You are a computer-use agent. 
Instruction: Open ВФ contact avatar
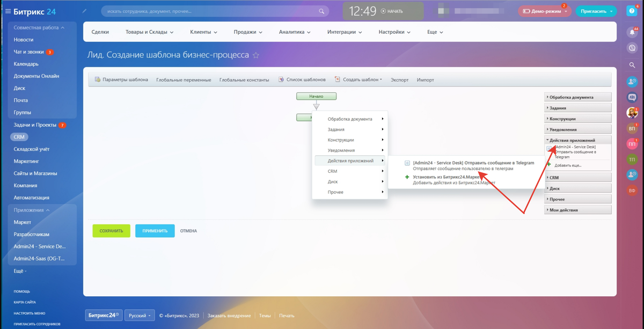tap(632, 191)
